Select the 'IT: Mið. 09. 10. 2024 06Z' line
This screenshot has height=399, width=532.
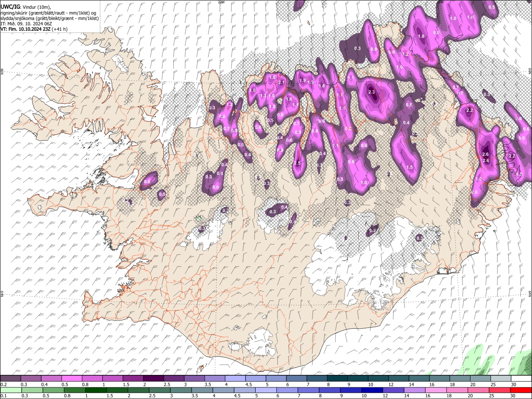tap(26, 24)
